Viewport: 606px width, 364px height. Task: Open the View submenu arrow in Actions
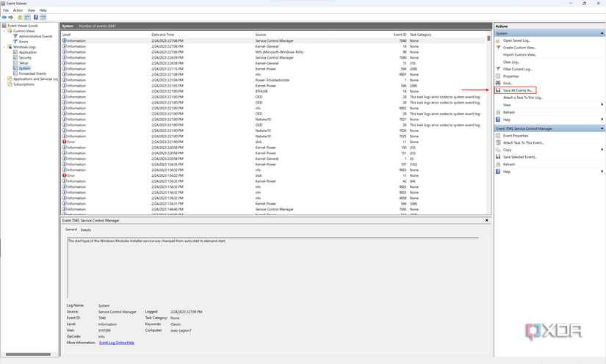pyautogui.click(x=602, y=105)
